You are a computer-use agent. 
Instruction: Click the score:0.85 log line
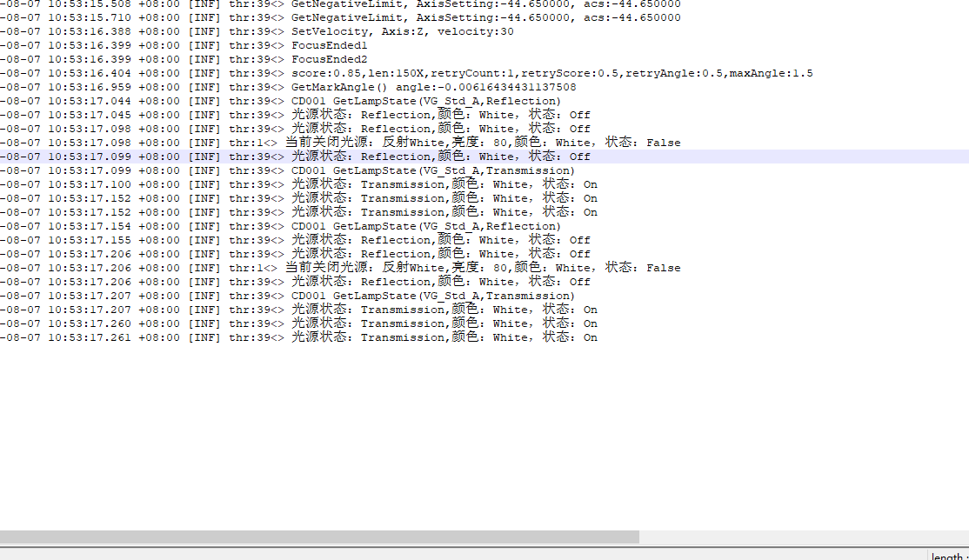tap(551, 73)
